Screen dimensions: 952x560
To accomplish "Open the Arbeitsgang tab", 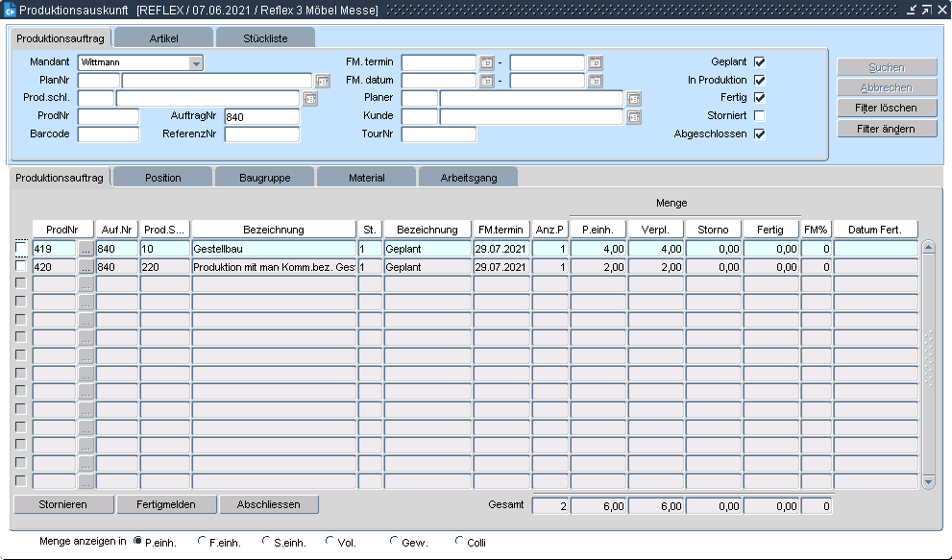I will click(x=468, y=178).
